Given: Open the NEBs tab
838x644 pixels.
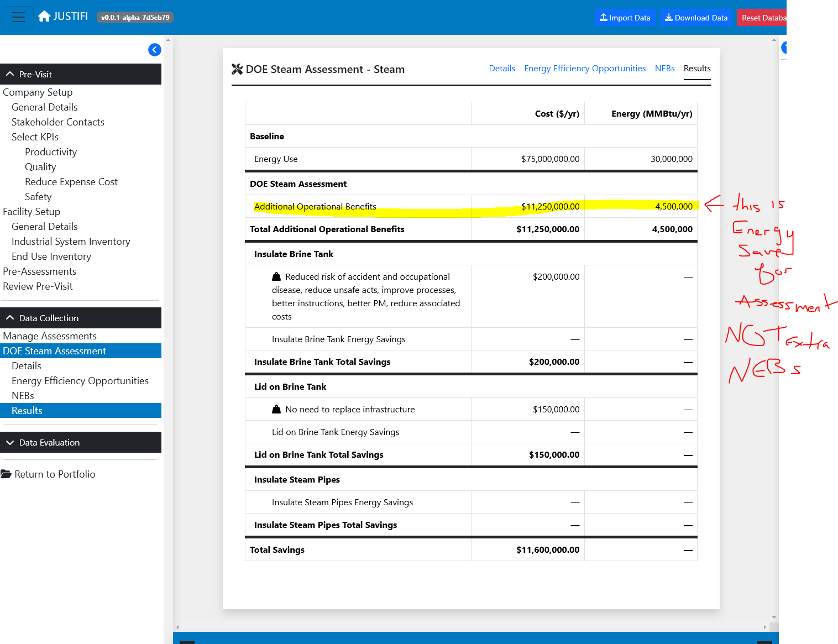Looking at the screenshot, I should (x=664, y=69).
